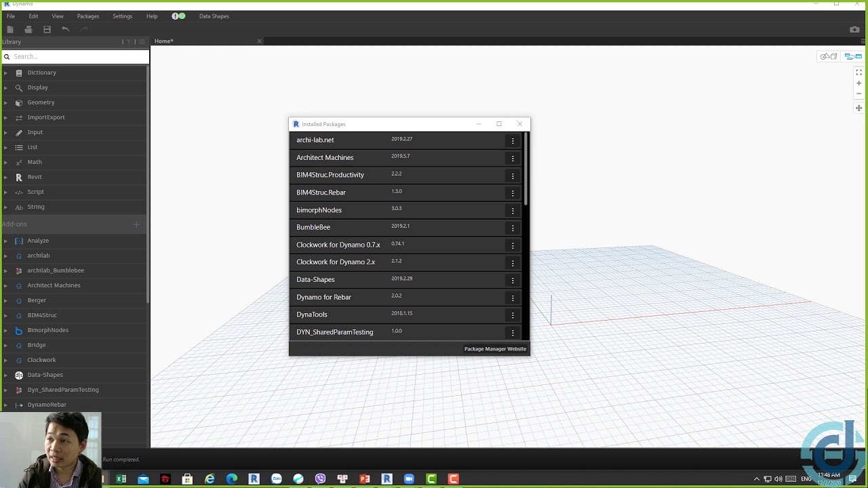Open the Settings menu
Image resolution: width=868 pixels, height=488 pixels.
(x=123, y=16)
